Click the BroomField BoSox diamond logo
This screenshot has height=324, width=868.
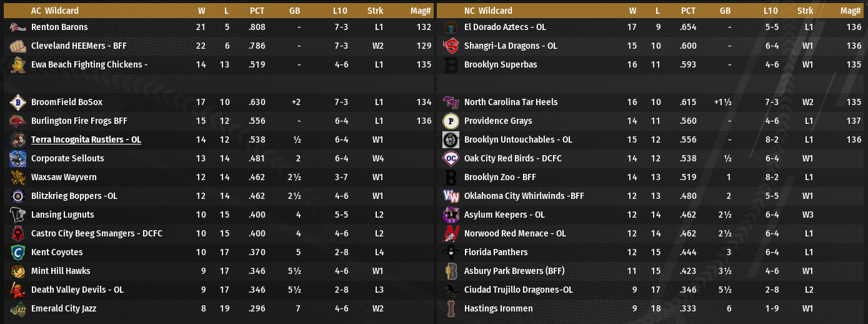click(17, 103)
